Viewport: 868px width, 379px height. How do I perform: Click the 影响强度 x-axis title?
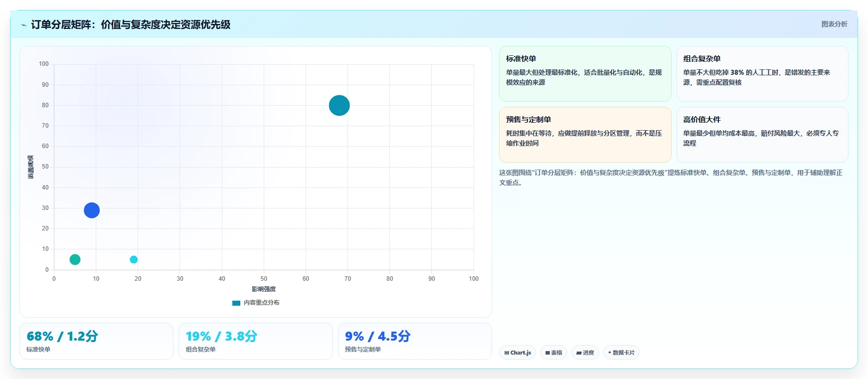tap(264, 289)
